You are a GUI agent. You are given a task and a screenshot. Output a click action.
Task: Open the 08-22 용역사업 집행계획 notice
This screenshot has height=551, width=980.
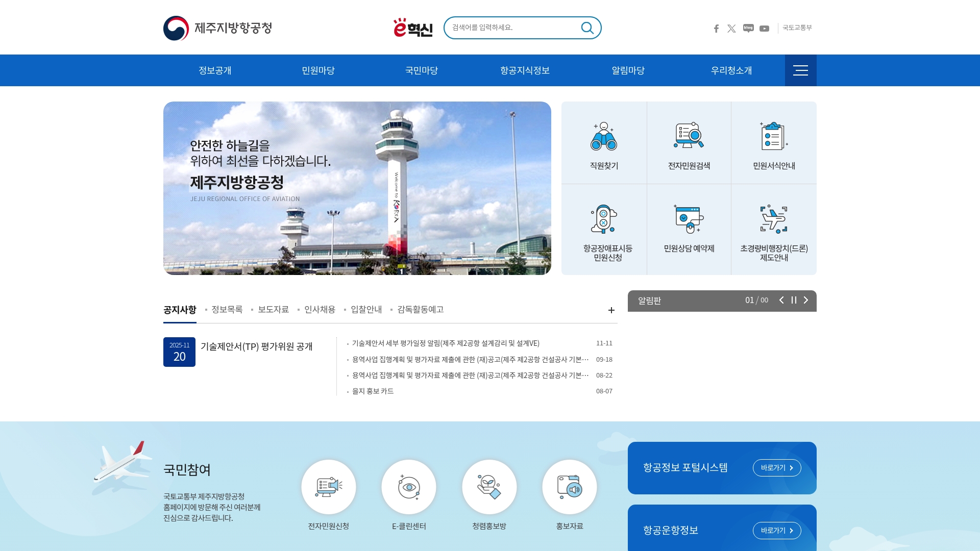pos(471,375)
